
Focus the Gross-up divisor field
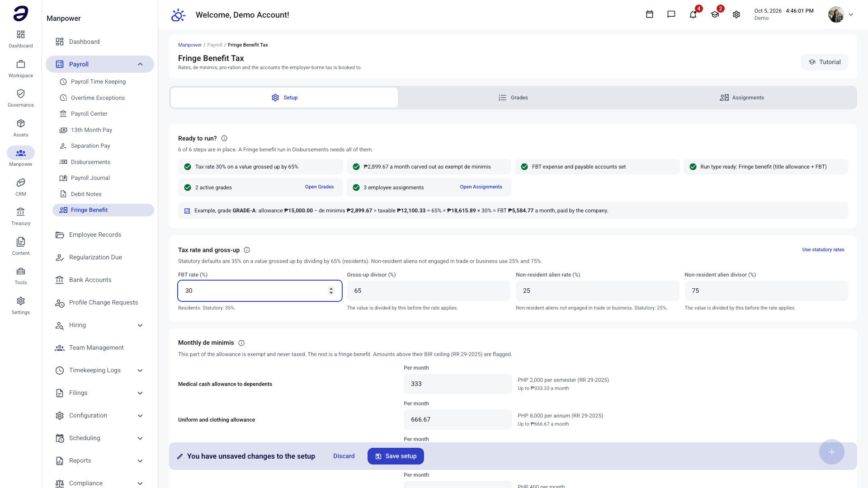point(429,291)
